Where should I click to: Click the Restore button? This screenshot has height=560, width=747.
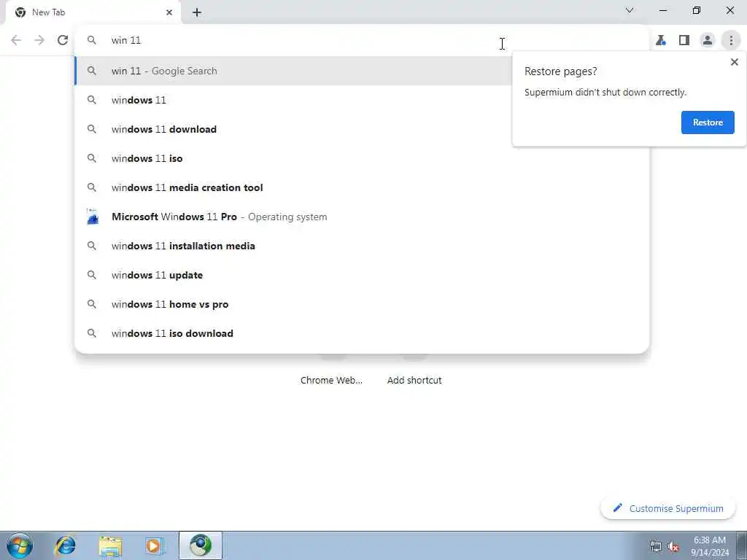coord(708,122)
